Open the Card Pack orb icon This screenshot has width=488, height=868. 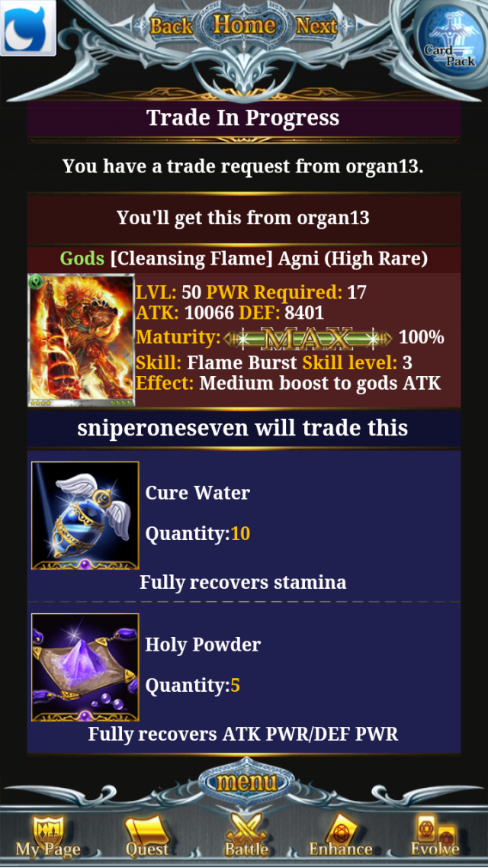[448, 43]
